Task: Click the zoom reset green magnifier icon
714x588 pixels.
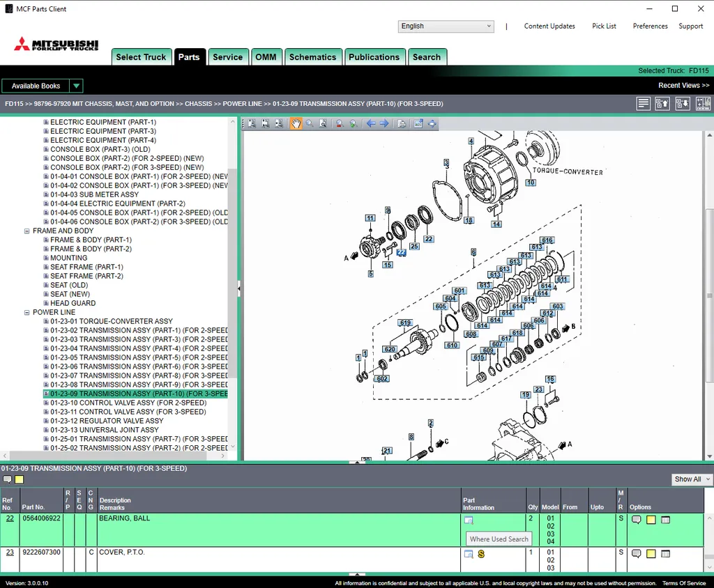Action: 353,123
